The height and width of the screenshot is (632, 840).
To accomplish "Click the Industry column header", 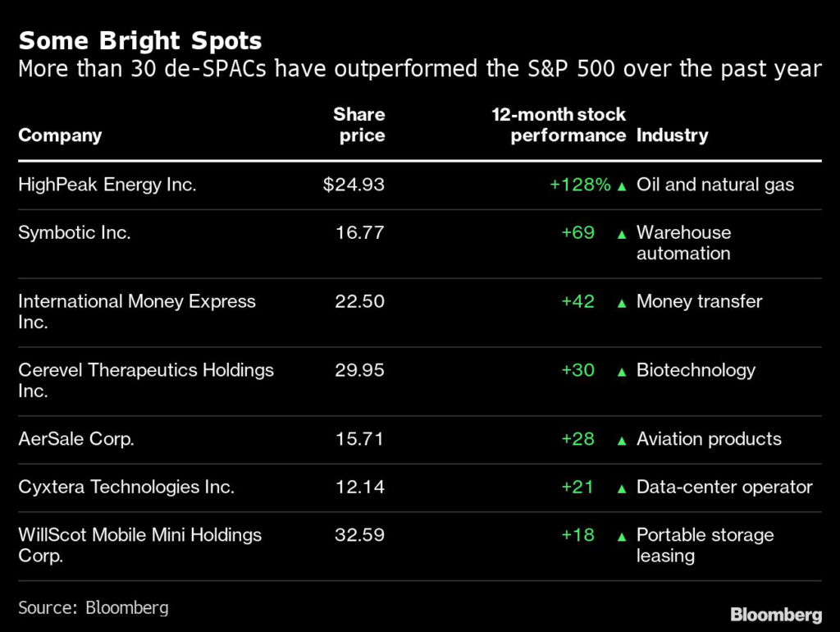I will coord(672,135).
